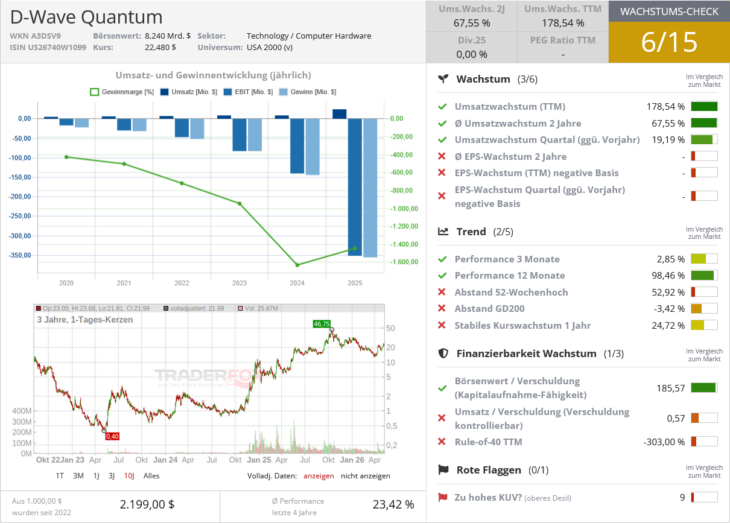Click ISIN US26740W1099 text
Image resolution: width=730 pixels, height=523 pixels.
tap(48, 47)
